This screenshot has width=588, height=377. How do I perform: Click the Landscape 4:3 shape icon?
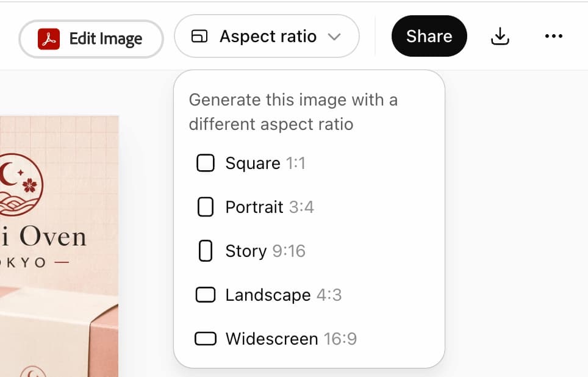tap(206, 295)
